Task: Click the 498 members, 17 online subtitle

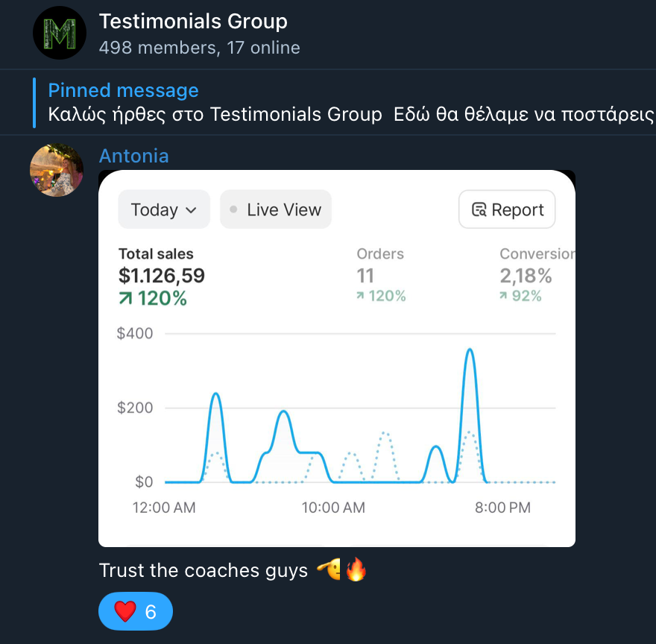Action: (199, 48)
